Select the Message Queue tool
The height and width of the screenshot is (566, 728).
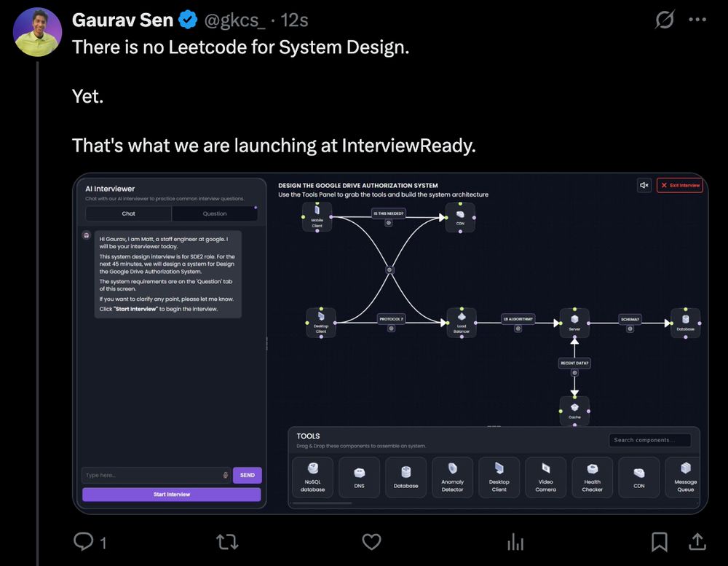(x=684, y=477)
